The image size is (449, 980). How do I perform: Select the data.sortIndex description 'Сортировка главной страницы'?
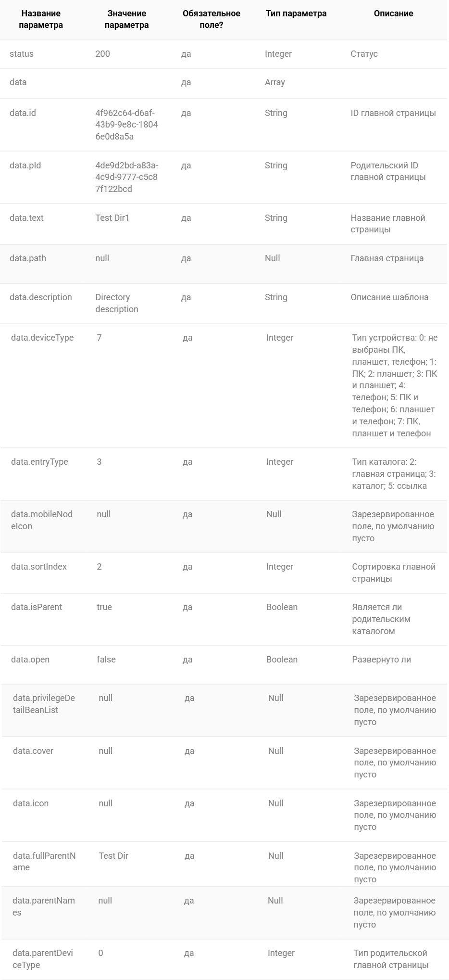click(394, 573)
